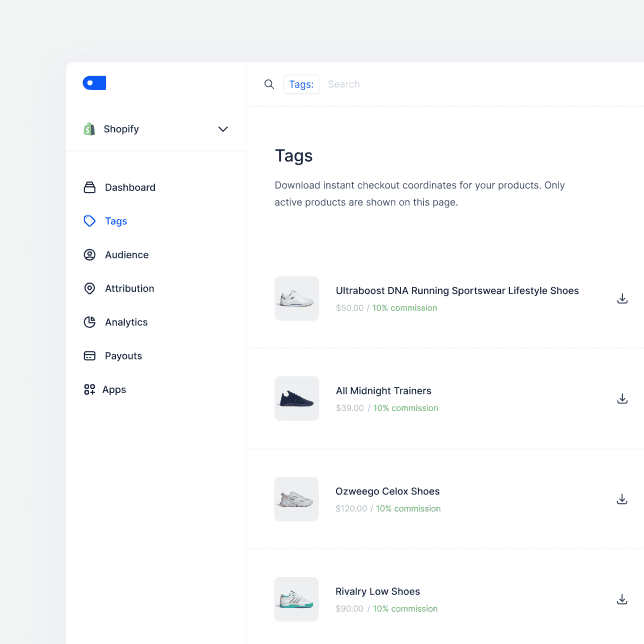Click the magnifier search icon

coord(269,84)
